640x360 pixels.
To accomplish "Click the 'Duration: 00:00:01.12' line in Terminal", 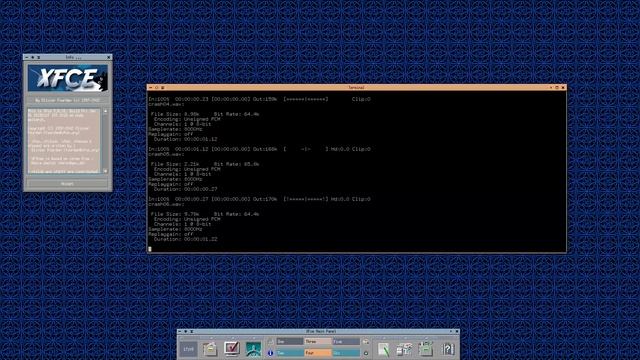I will 186,139.
